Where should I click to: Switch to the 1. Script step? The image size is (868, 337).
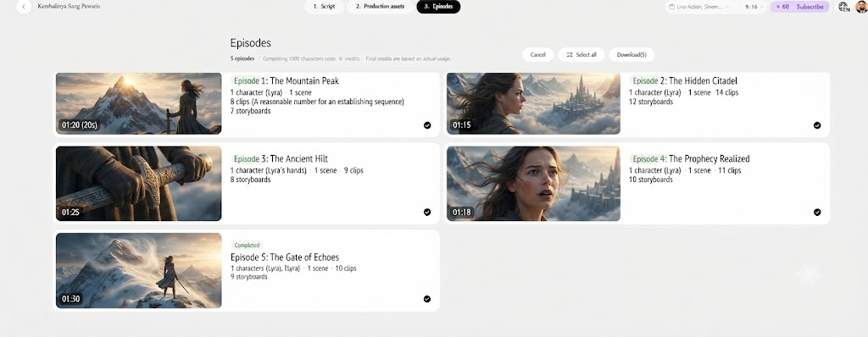(x=324, y=7)
